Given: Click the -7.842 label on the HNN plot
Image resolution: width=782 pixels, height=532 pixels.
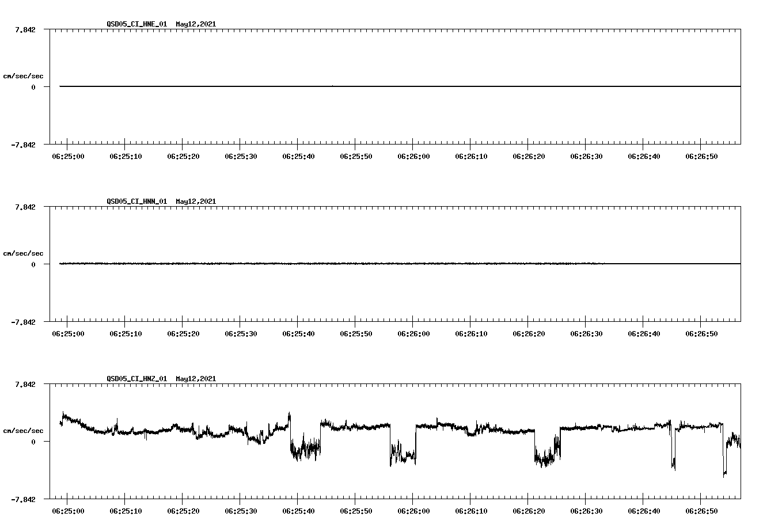Looking at the screenshot, I should coord(24,321).
